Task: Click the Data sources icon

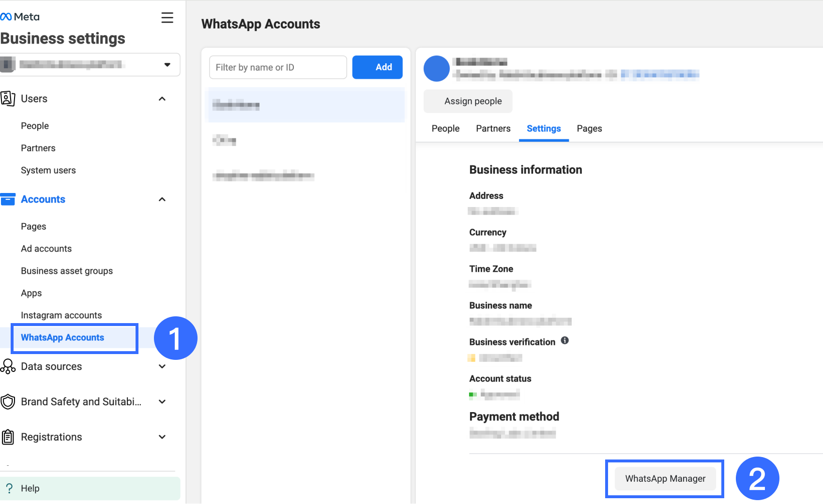Action: [x=8, y=367]
